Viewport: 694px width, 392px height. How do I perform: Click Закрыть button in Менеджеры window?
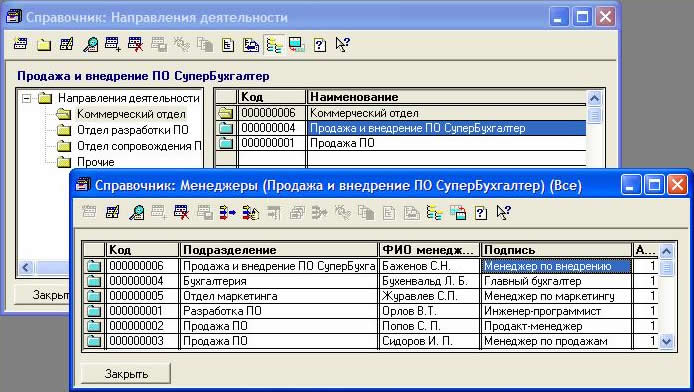point(126,374)
